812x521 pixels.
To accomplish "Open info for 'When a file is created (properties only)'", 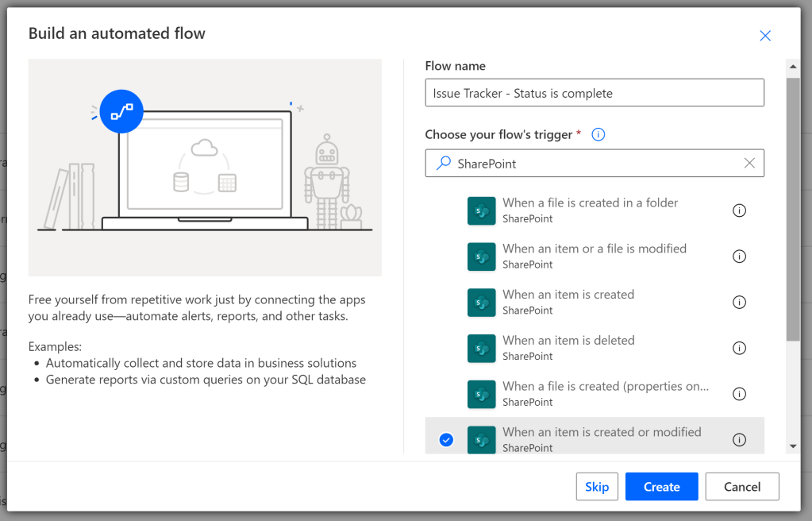I will tap(739, 394).
